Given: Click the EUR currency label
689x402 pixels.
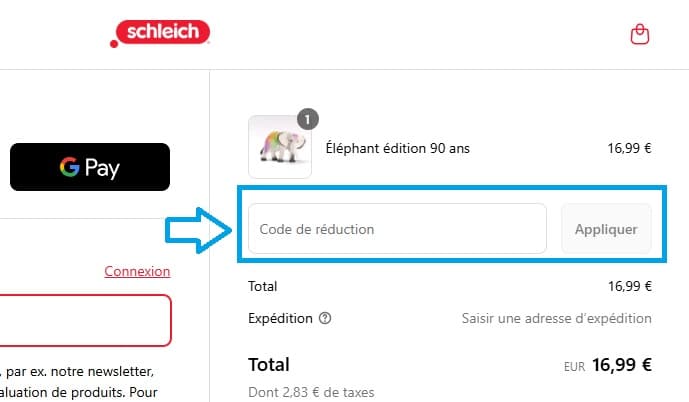Looking at the screenshot, I should (574, 366).
